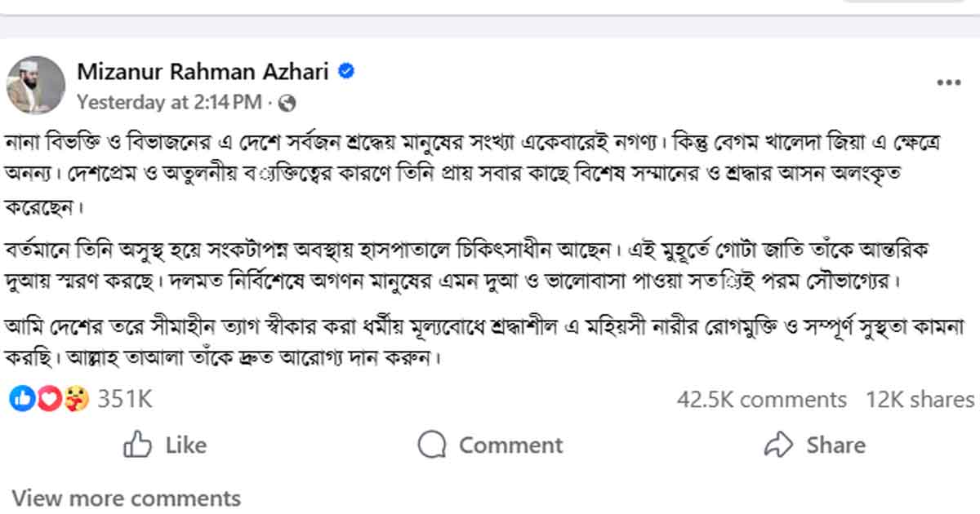Click the "Yesterday at 2:14 PM" timestamp

(169, 103)
